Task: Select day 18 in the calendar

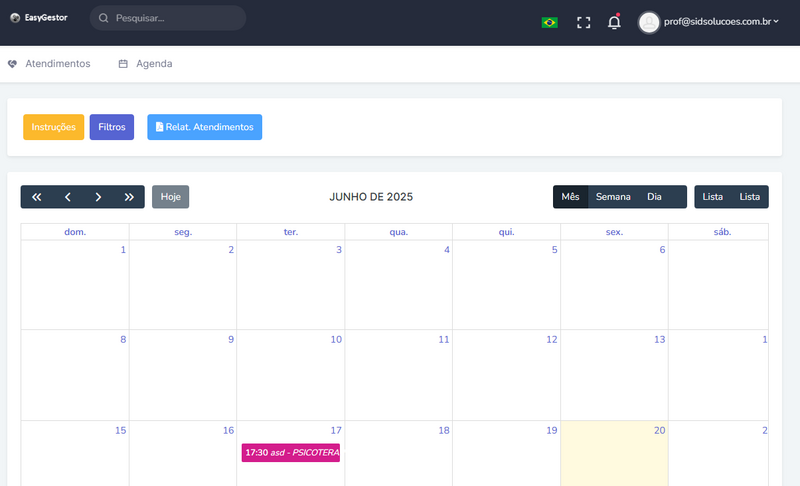Action: pyautogui.click(x=444, y=430)
